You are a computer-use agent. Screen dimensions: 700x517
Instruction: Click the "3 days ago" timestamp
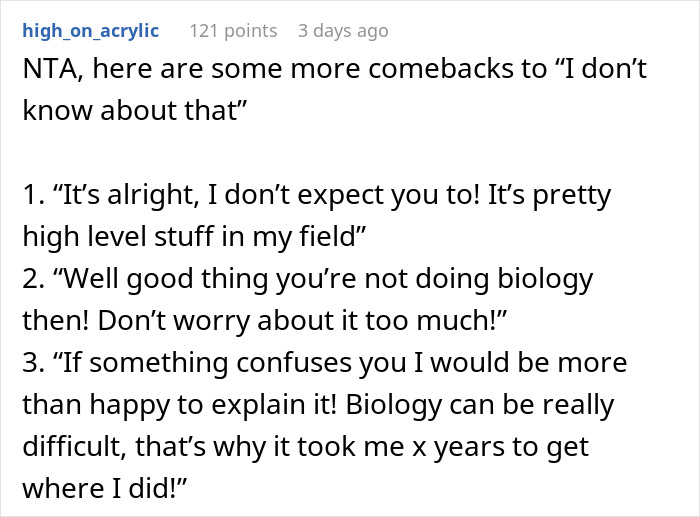[342, 31]
